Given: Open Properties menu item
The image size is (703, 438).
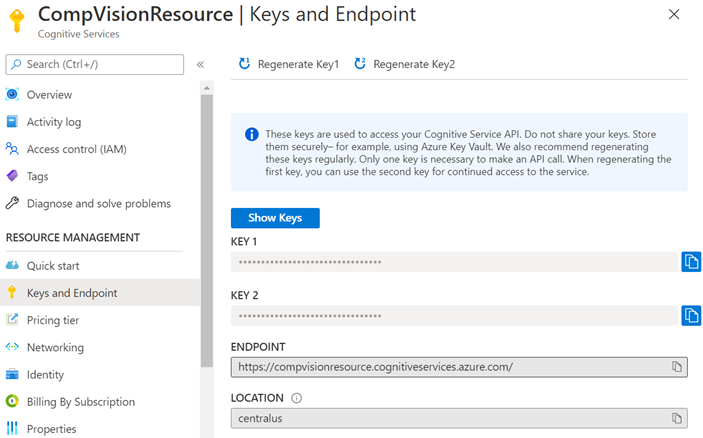Looking at the screenshot, I should [52, 429].
